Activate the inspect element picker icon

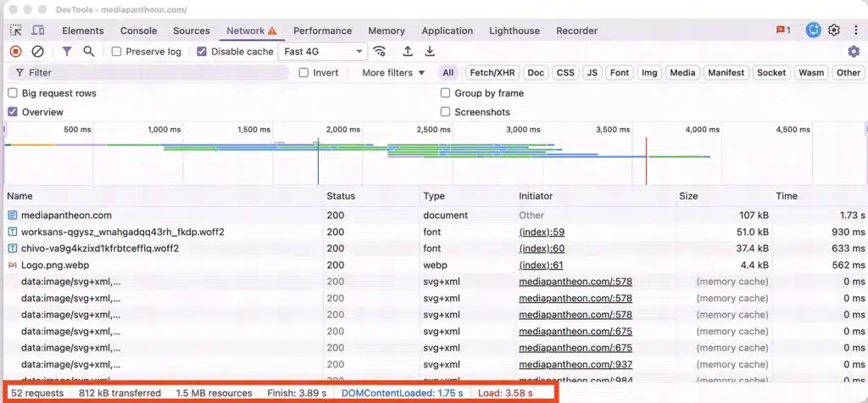tap(16, 31)
